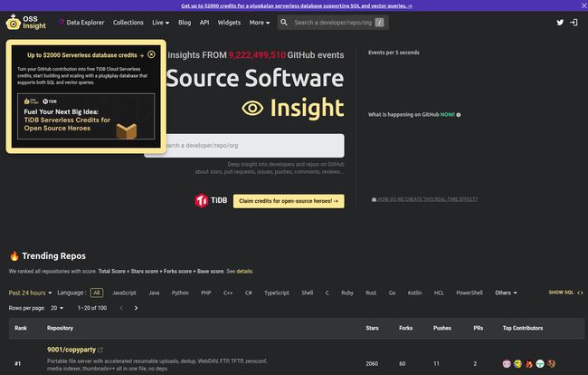Open the Twitter icon link
This screenshot has width=588, height=375.
coord(560,23)
